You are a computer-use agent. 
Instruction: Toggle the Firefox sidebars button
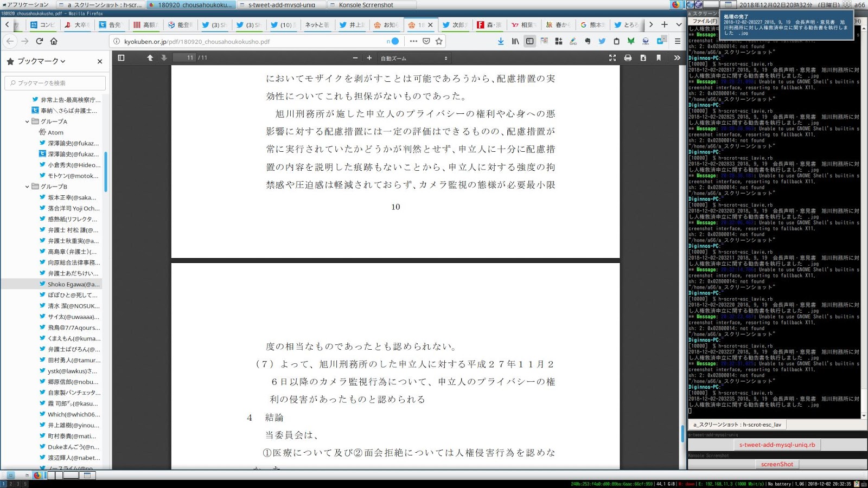[x=530, y=41]
